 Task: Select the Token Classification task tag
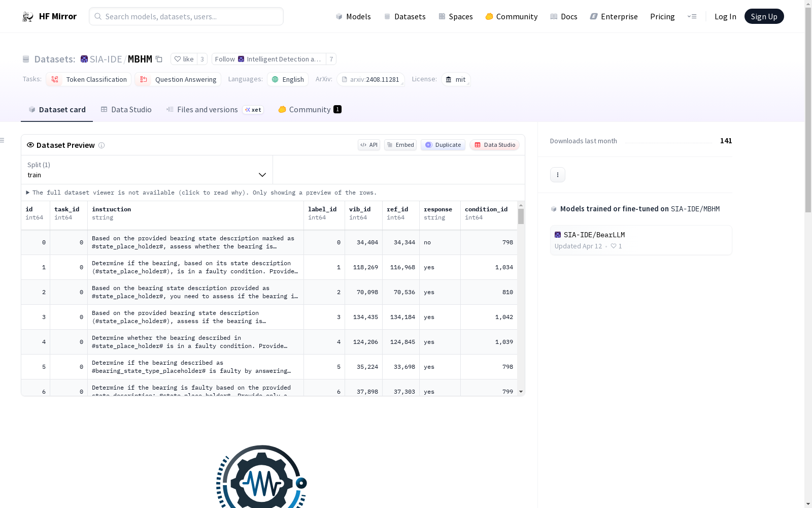(89, 79)
